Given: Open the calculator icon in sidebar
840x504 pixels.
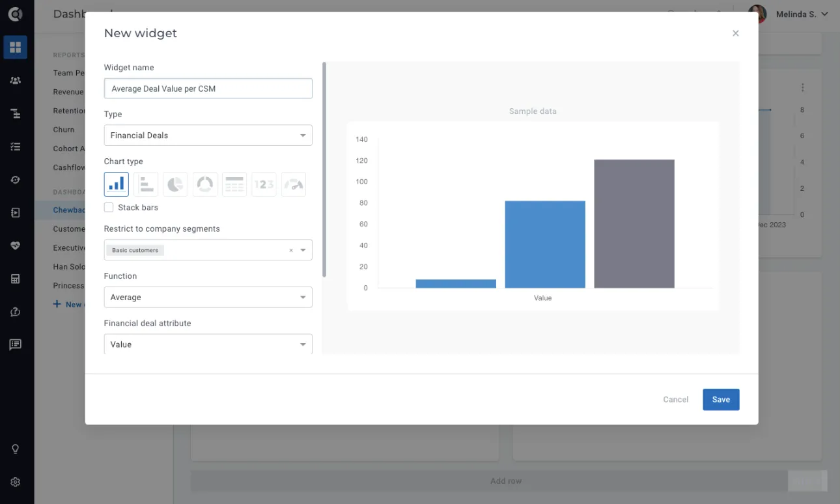Looking at the screenshot, I should coord(15,279).
